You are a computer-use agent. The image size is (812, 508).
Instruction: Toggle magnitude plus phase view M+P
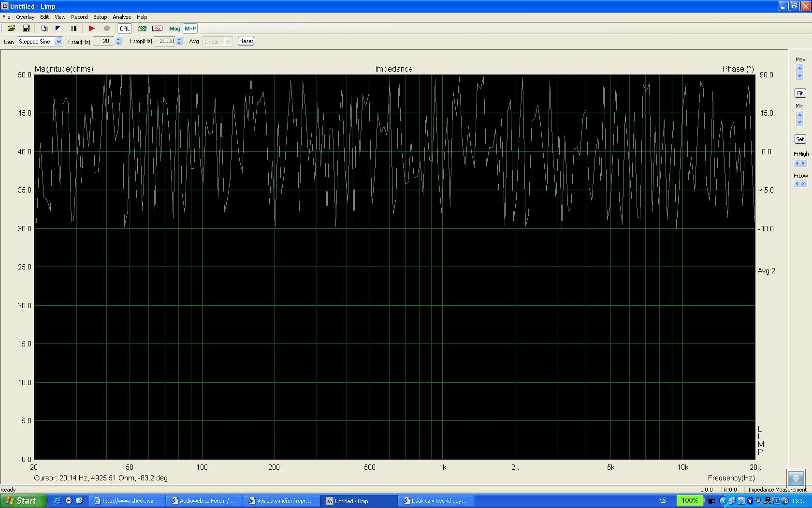click(x=190, y=29)
